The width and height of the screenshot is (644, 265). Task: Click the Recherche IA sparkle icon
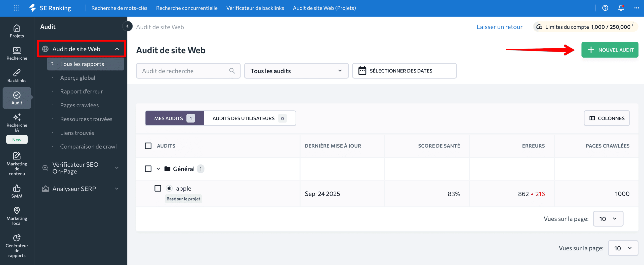point(17,118)
